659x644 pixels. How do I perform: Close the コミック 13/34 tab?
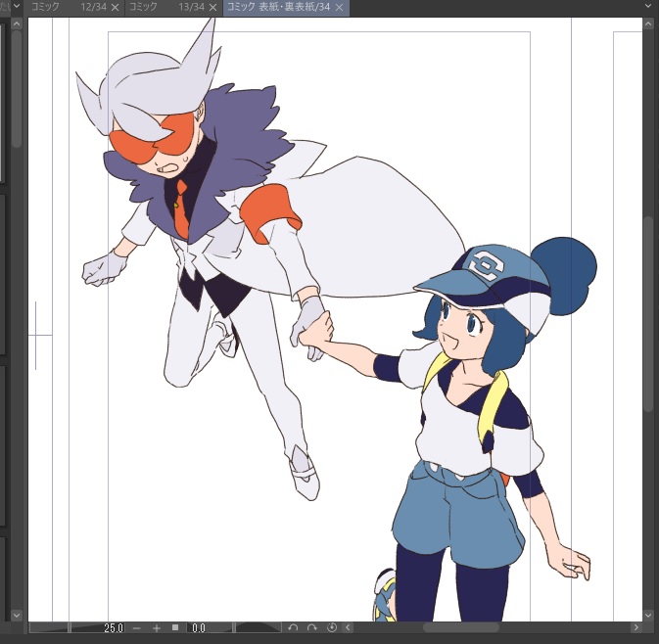click(x=213, y=7)
